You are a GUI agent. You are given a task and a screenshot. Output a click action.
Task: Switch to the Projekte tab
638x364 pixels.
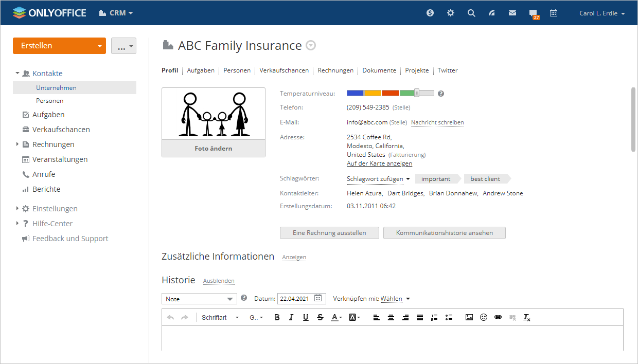(417, 70)
